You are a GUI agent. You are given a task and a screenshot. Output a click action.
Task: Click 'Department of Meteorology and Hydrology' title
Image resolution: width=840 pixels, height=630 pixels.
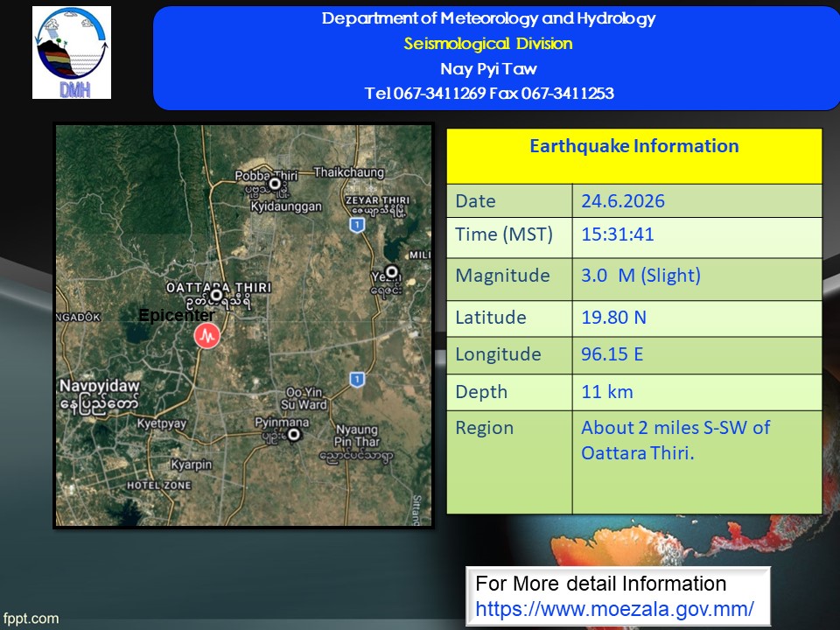(488, 18)
